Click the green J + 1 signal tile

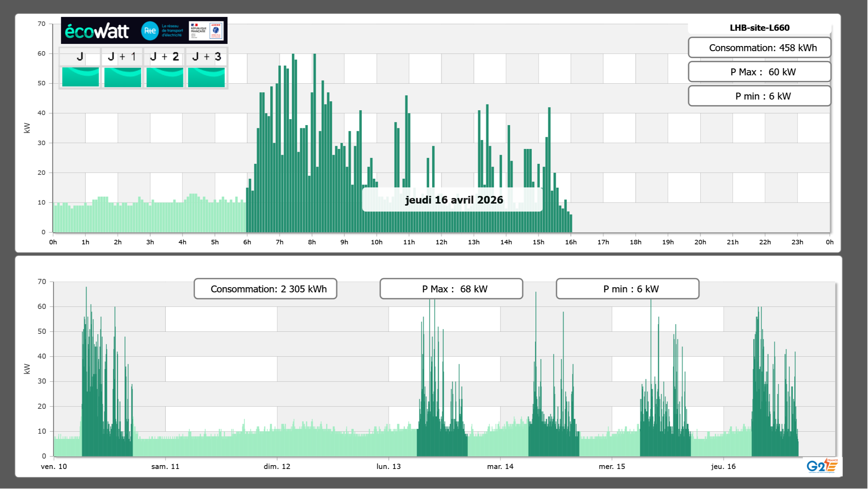tap(122, 77)
